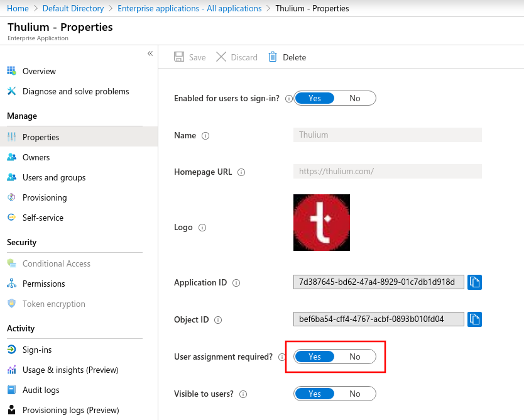The height and width of the screenshot is (420, 524).
Task: Show info tooltip next to User assignment required
Action: tap(282, 357)
